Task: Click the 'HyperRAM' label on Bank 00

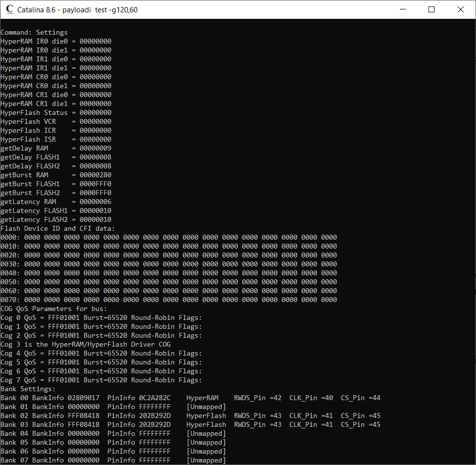Action: coord(202,398)
